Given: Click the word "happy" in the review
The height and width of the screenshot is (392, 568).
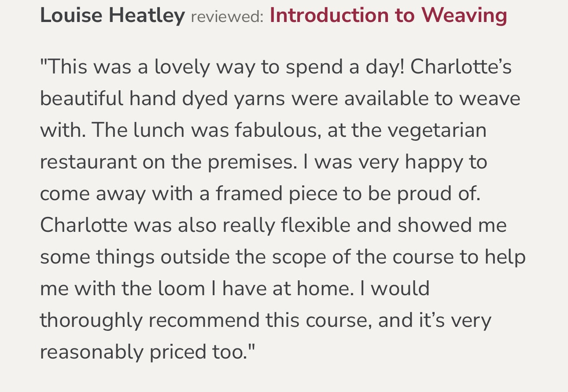Looking at the screenshot, I should [x=433, y=162].
